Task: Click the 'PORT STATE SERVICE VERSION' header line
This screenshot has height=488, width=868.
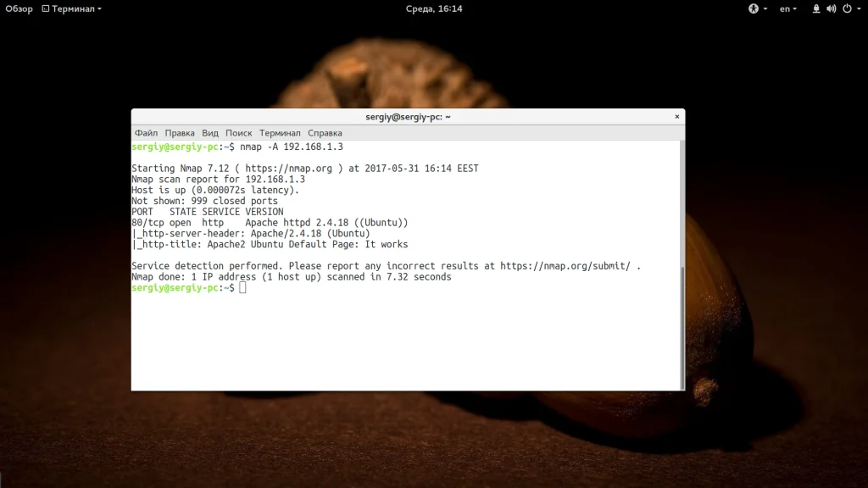Action: coord(207,212)
